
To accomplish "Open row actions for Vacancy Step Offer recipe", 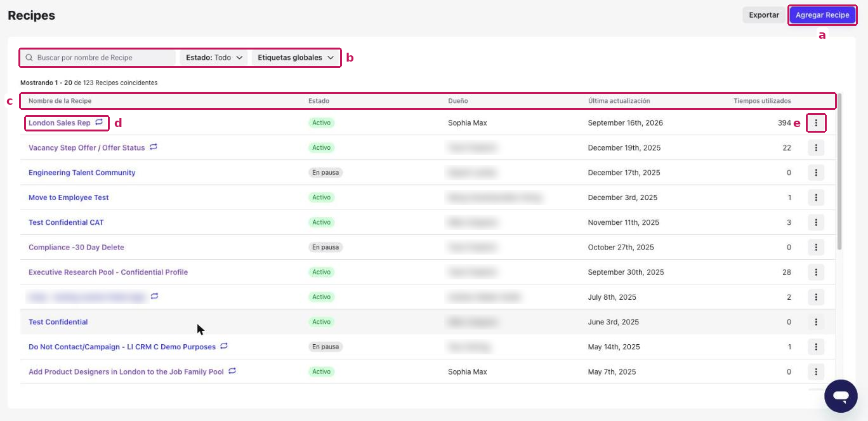I will point(816,148).
